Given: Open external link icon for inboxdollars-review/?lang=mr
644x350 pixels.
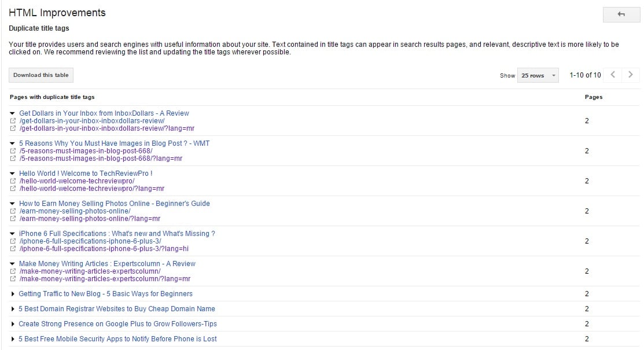Looking at the screenshot, I should (13, 128).
